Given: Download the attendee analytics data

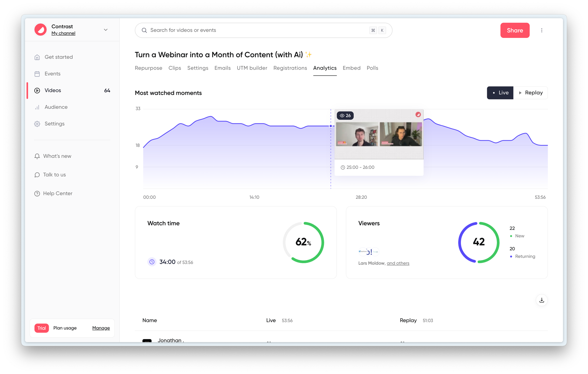Looking at the screenshot, I should 542,300.
